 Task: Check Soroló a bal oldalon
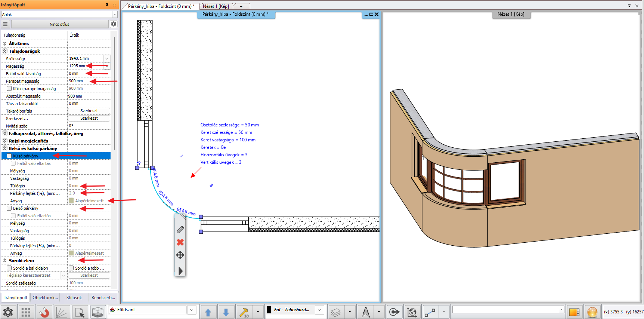pyautogui.click(x=9, y=268)
